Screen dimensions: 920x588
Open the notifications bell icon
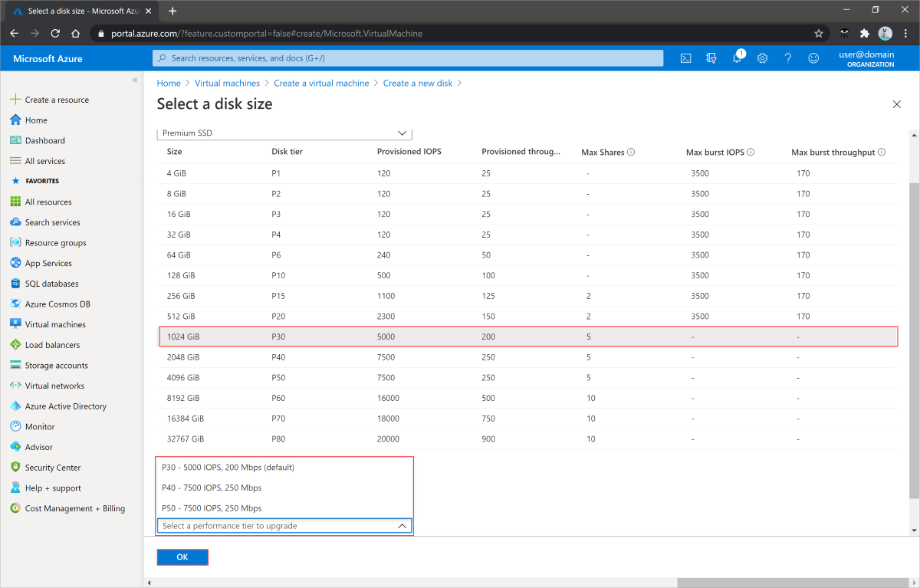[737, 58]
